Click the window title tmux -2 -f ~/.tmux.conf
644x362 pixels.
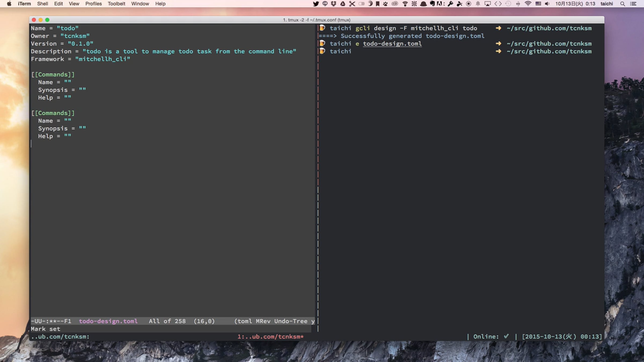[x=317, y=20]
